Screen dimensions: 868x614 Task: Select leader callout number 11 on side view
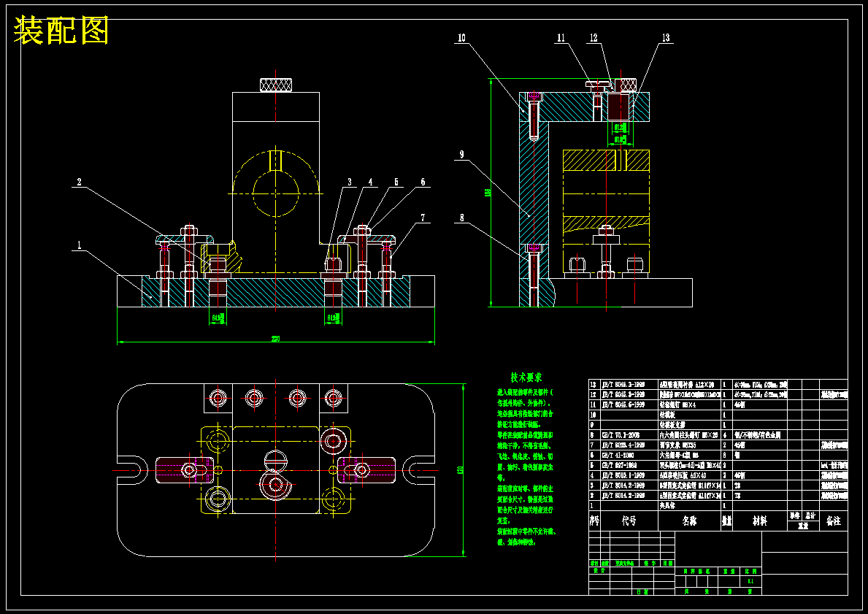click(561, 38)
